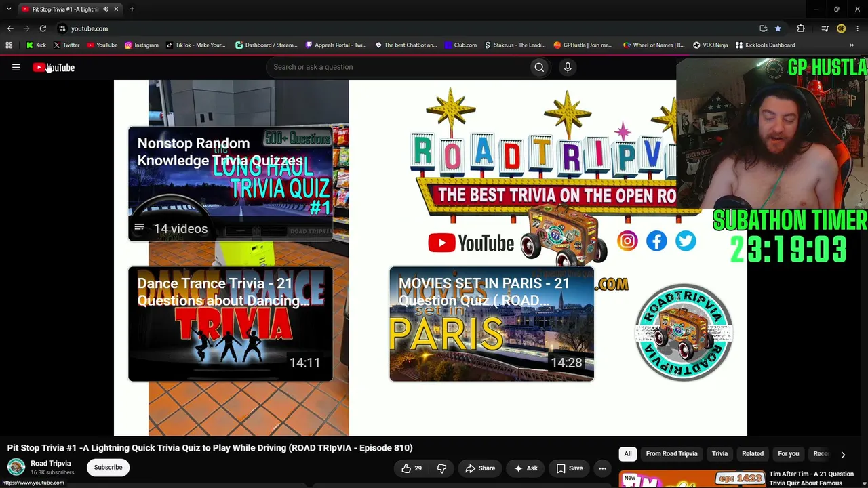Subscribe to Road Tripvia
868x488 pixels.
coord(108,468)
